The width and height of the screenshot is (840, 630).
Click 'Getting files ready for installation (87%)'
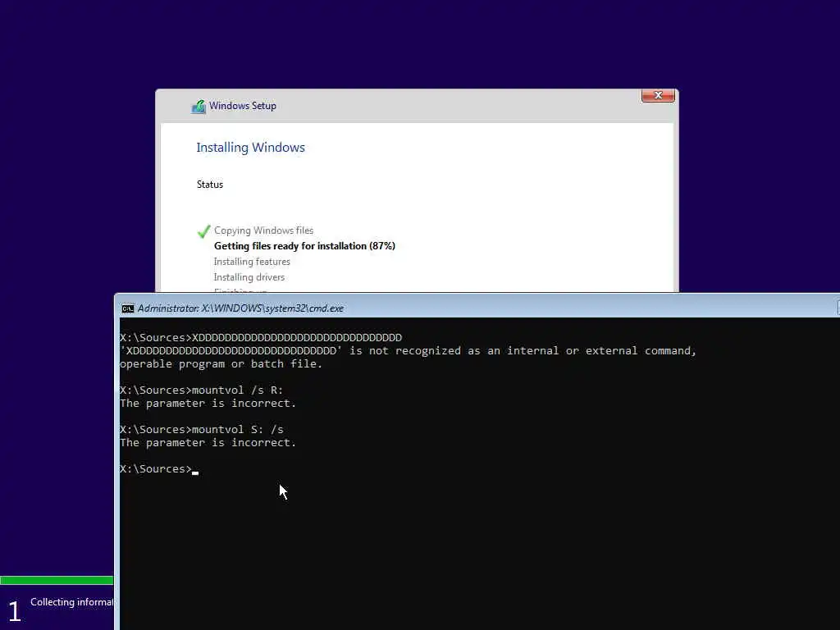304,246
